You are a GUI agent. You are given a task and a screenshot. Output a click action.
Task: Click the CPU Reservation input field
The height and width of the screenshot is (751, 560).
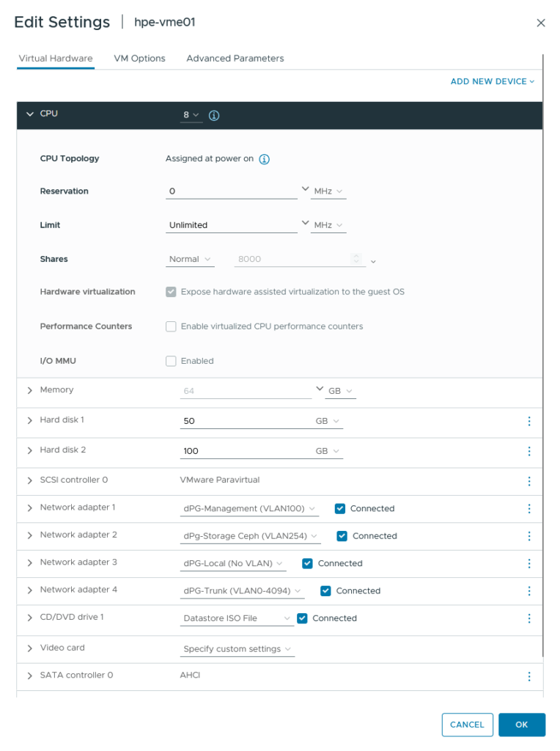pos(231,191)
